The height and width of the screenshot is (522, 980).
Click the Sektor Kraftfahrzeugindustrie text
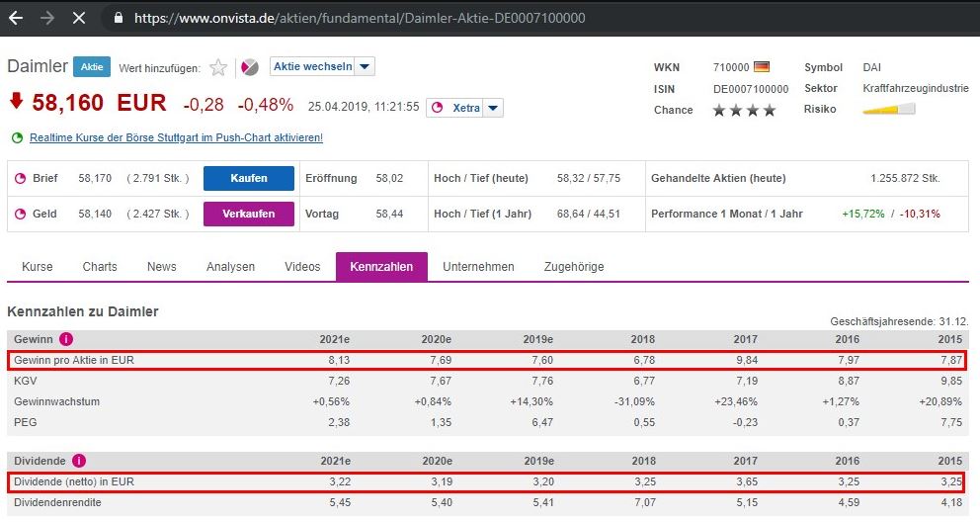[x=916, y=88]
